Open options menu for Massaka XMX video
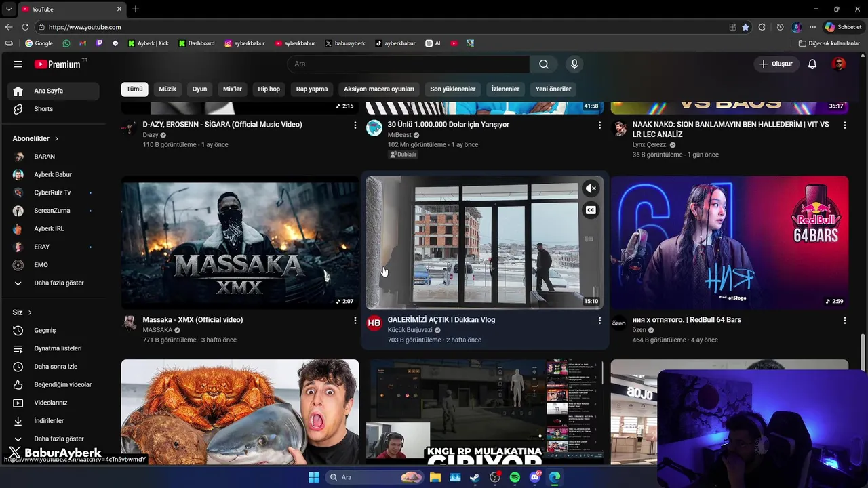The image size is (868, 488). 355,321
